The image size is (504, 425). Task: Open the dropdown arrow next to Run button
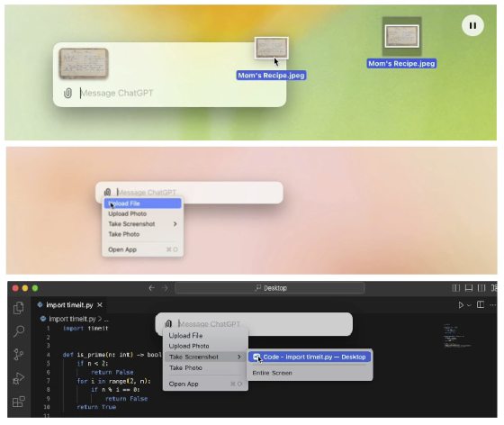coord(469,305)
